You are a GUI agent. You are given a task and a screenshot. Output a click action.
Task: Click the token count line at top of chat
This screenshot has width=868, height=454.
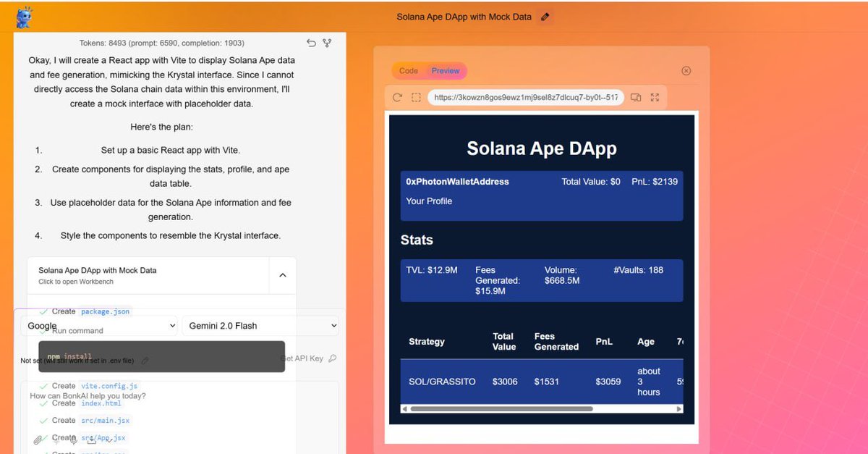[162, 43]
